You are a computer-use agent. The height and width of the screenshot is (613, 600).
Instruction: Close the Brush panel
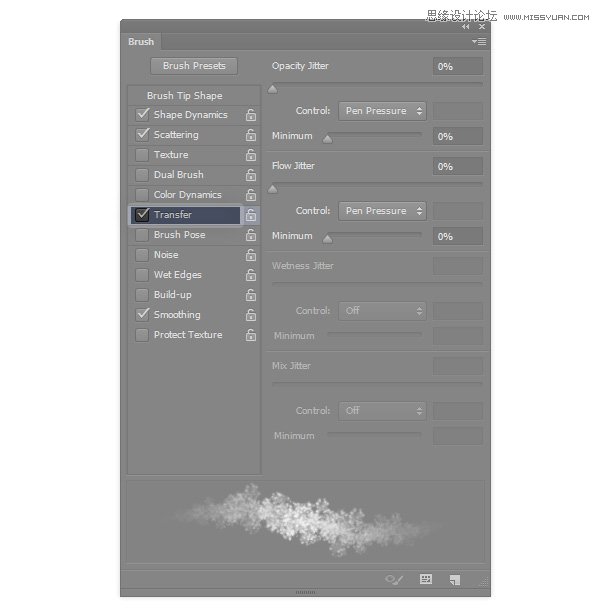482,27
